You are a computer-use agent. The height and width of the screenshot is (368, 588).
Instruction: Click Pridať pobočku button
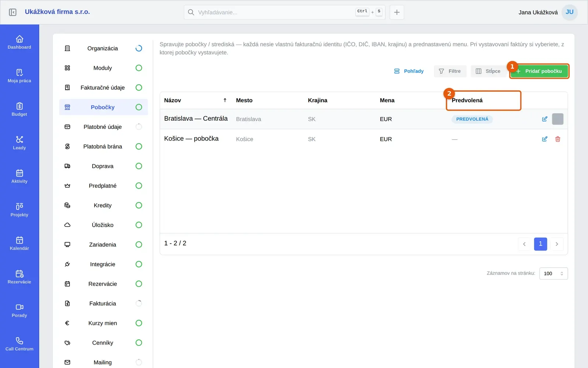pos(539,71)
